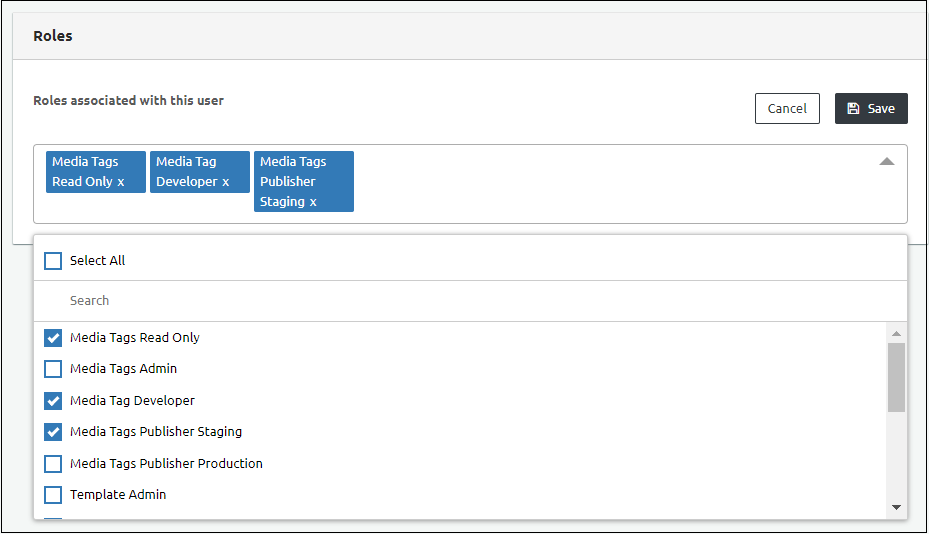Check Media Tags Publisher Production checkbox
The width and height of the screenshot is (929, 534).
coord(53,464)
